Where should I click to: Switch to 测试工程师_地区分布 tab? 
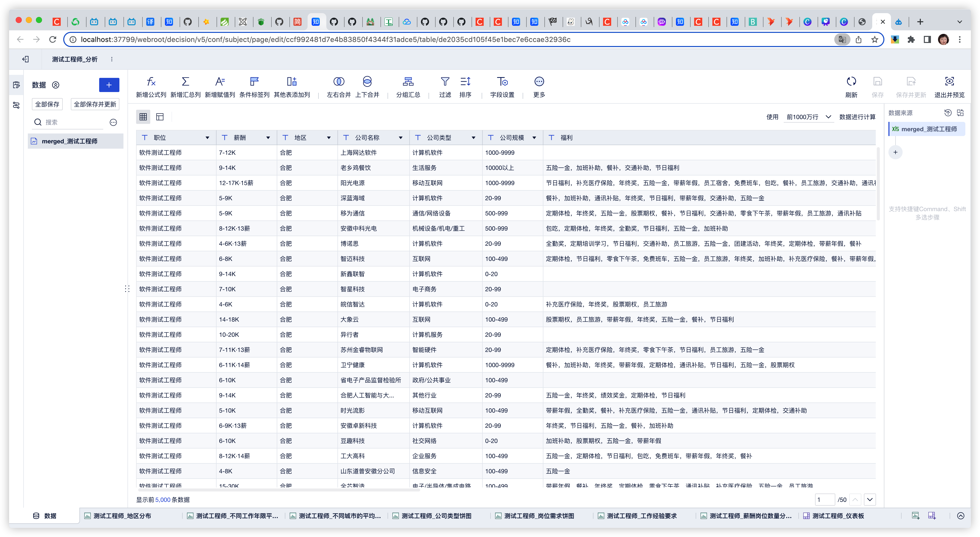click(x=122, y=516)
